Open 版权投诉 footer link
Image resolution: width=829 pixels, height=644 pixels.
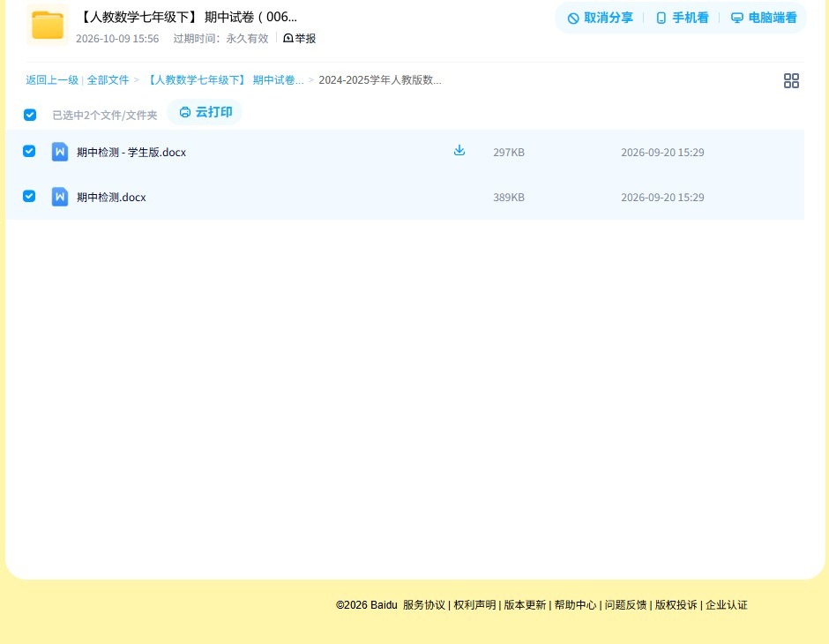(676, 605)
